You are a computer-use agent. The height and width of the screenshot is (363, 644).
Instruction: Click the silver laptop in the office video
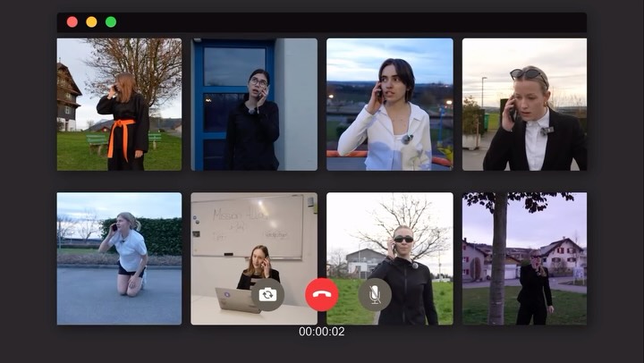236,300
